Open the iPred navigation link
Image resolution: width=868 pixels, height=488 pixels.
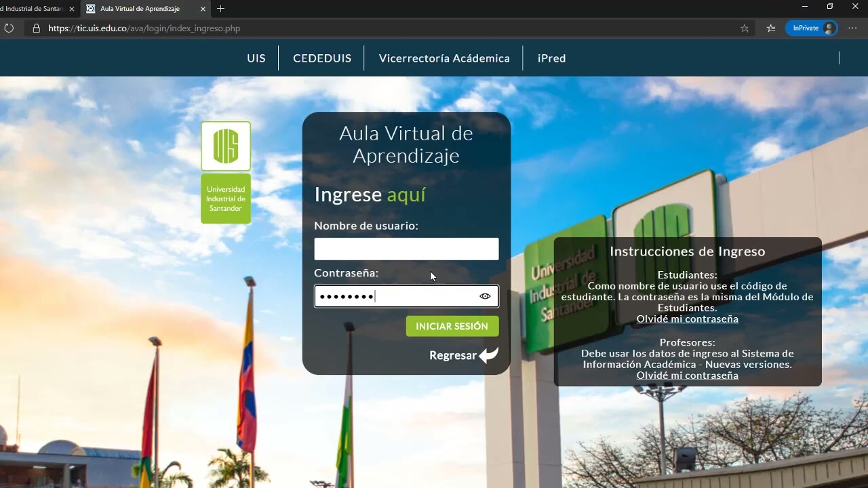[x=551, y=58]
